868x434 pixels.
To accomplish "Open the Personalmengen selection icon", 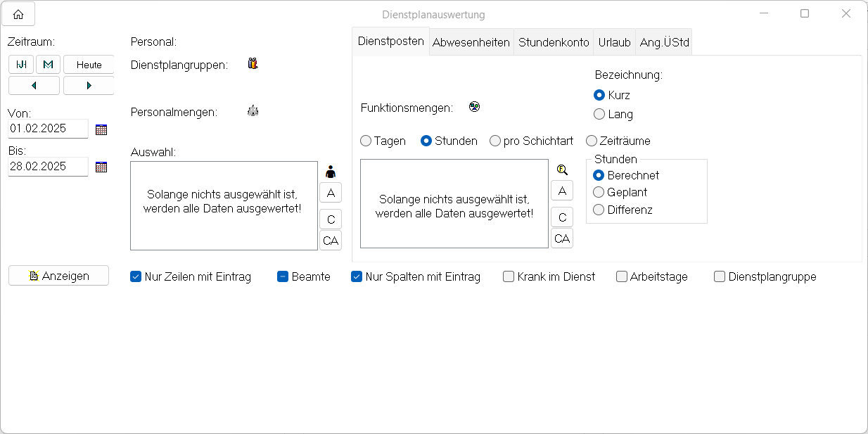I will [253, 111].
